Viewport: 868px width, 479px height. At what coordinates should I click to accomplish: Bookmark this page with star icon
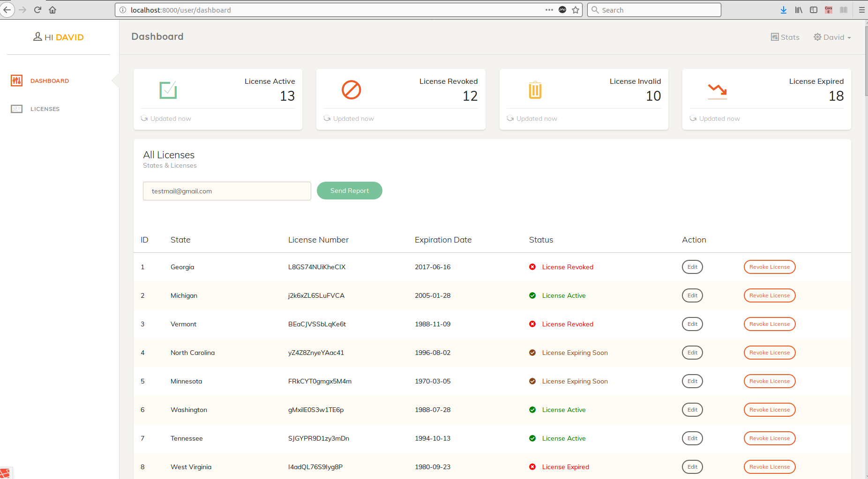click(576, 10)
